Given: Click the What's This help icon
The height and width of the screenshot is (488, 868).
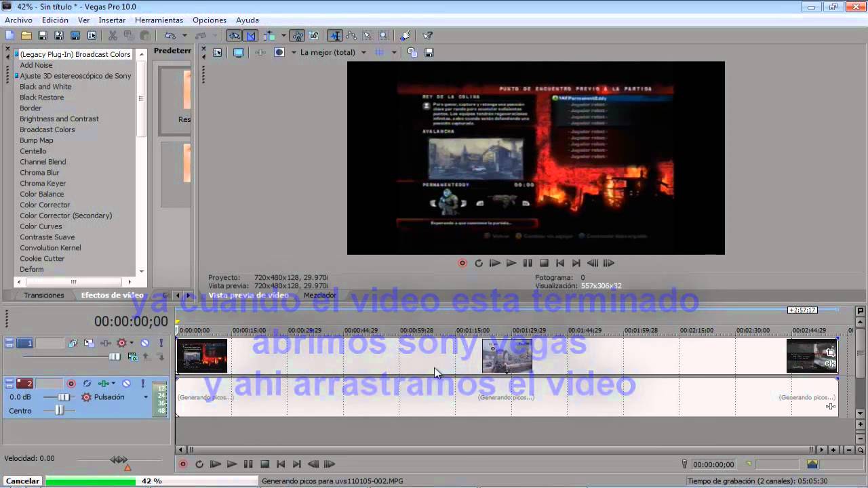Looking at the screenshot, I should point(428,36).
